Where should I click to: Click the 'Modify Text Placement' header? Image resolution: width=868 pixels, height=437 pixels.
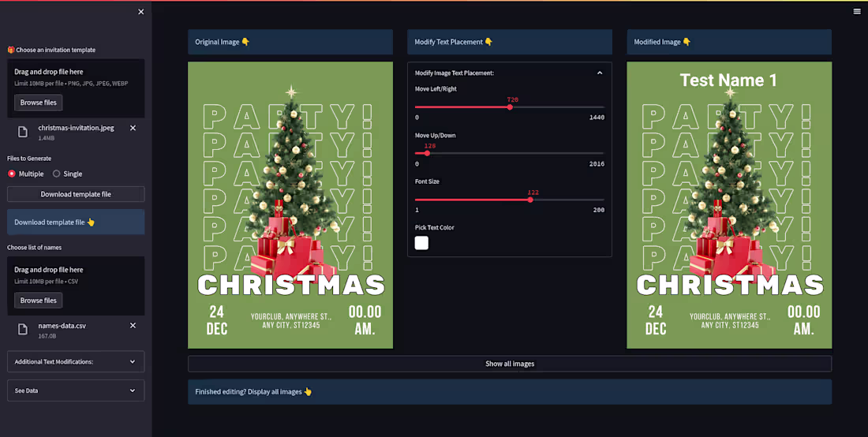[509, 42]
